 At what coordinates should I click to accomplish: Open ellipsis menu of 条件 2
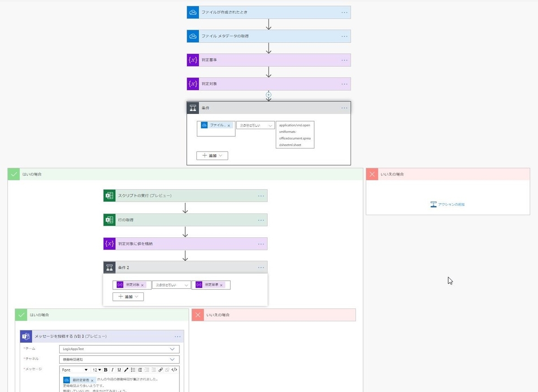coord(261,267)
